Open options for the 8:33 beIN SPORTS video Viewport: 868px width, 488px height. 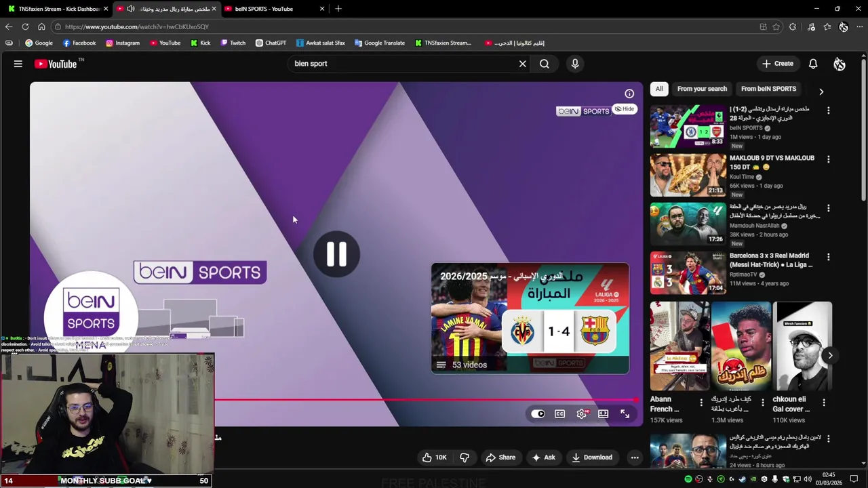[828, 110]
